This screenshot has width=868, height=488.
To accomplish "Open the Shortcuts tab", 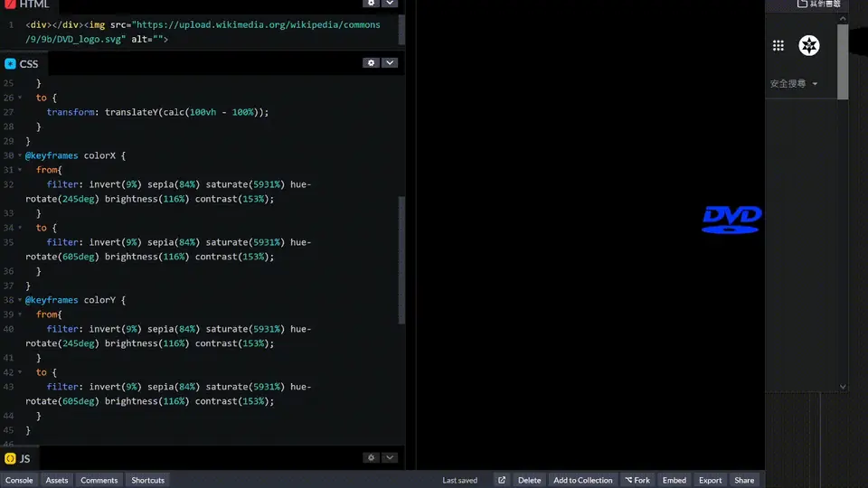I will click(147, 480).
